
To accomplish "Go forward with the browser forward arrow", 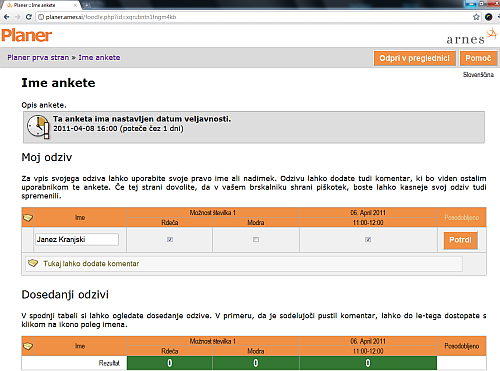I will pyautogui.click(x=17, y=17).
